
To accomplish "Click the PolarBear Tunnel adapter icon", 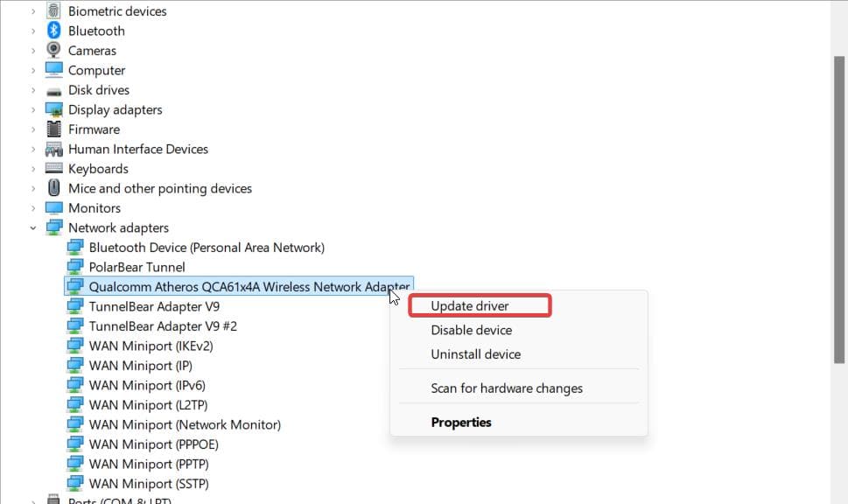I will click(x=75, y=267).
